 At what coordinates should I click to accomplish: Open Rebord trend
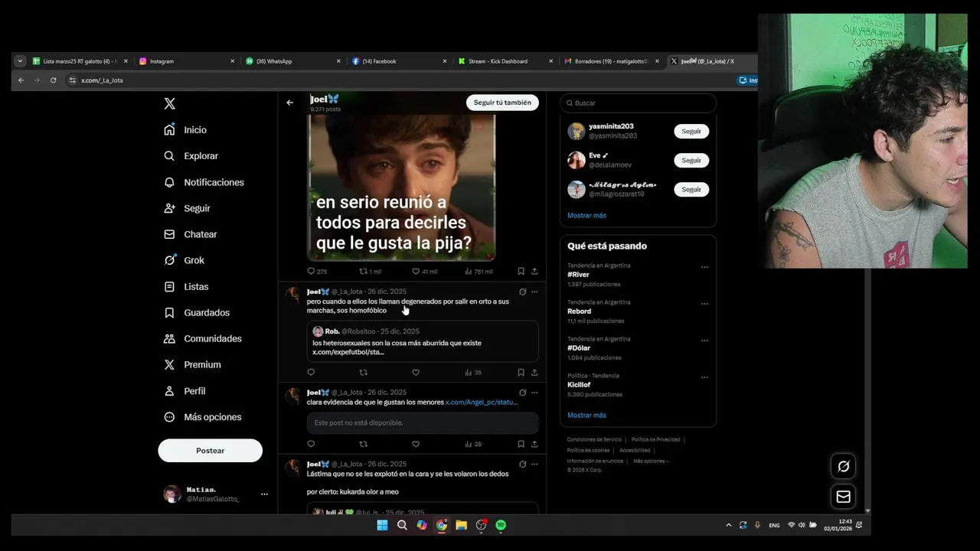(x=579, y=311)
